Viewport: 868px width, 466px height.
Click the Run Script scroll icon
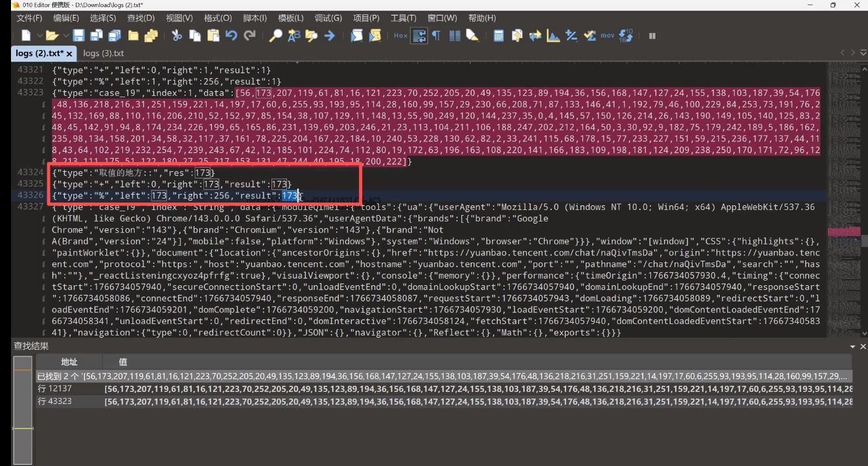[x=356, y=36]
